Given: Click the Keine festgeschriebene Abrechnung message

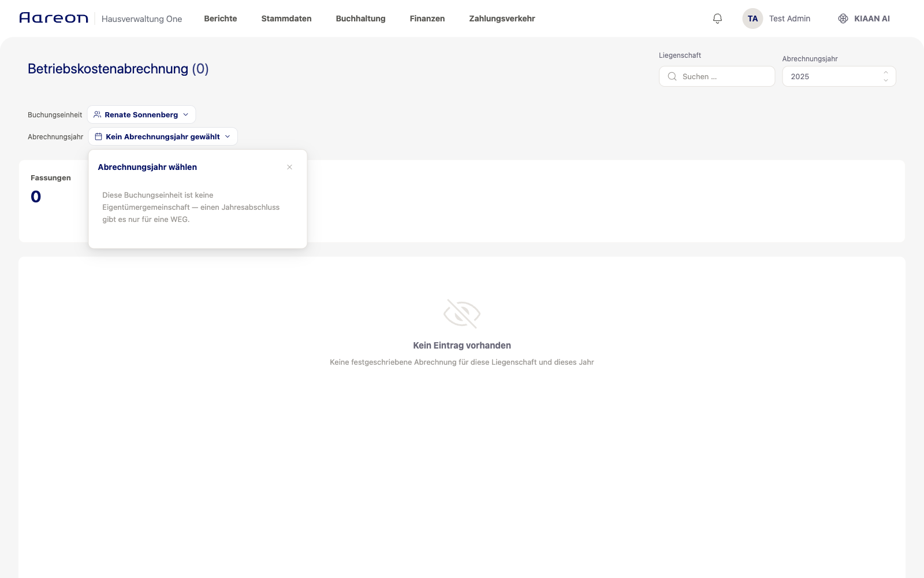Looking at the screenshot, I should tap(462, 362).
